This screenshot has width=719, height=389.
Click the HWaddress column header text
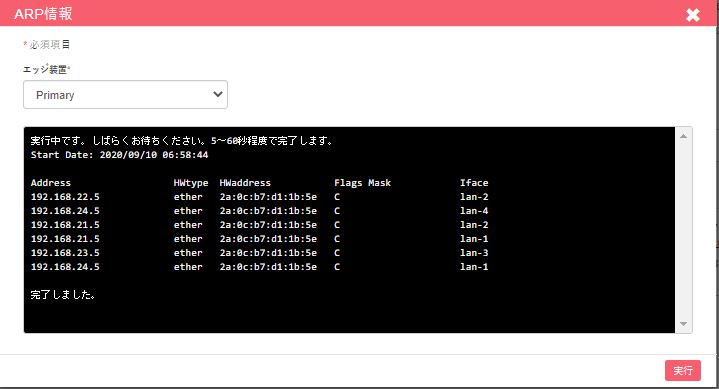tap(245, 183)
